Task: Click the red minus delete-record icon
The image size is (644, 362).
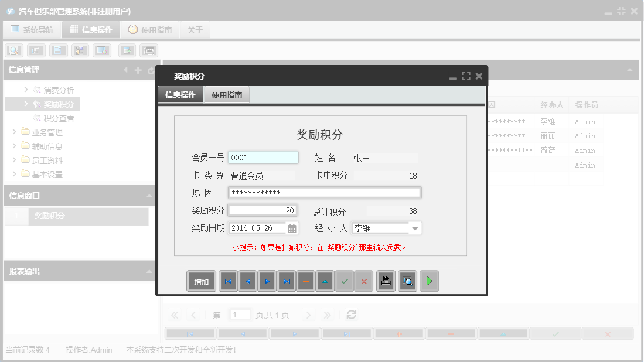Action: point(305,281)
